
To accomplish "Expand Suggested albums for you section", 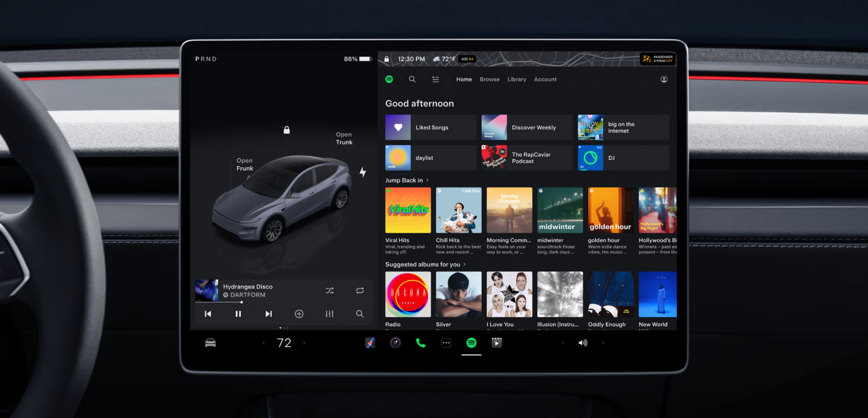I will [x=426, y=264].
